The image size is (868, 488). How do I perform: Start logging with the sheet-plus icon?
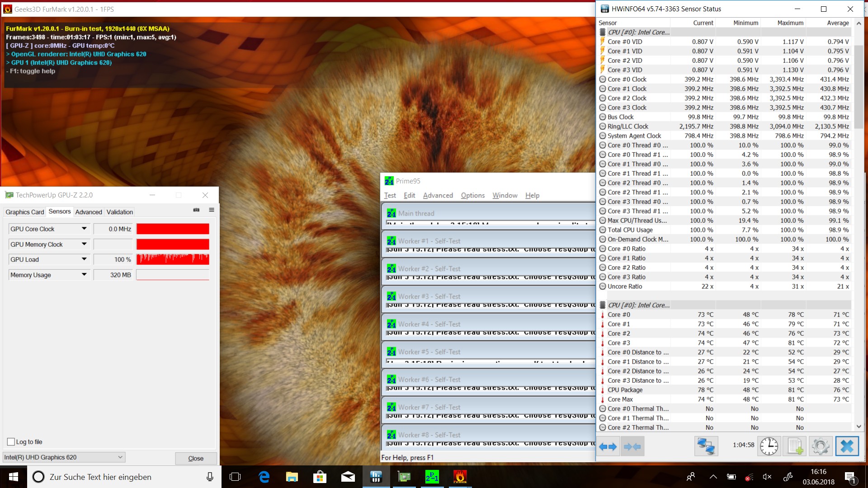795,446
